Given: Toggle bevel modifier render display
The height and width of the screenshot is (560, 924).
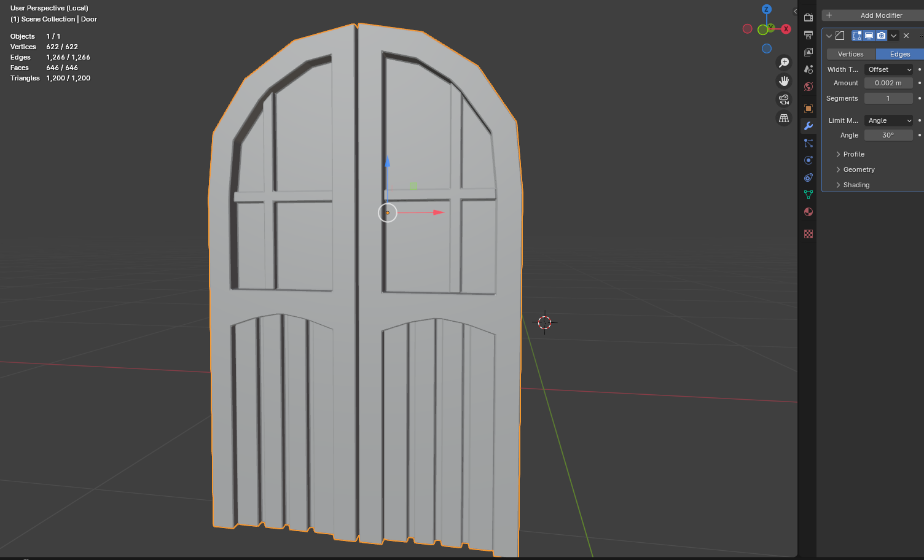Looking at the screenshot, I should 881,36.
